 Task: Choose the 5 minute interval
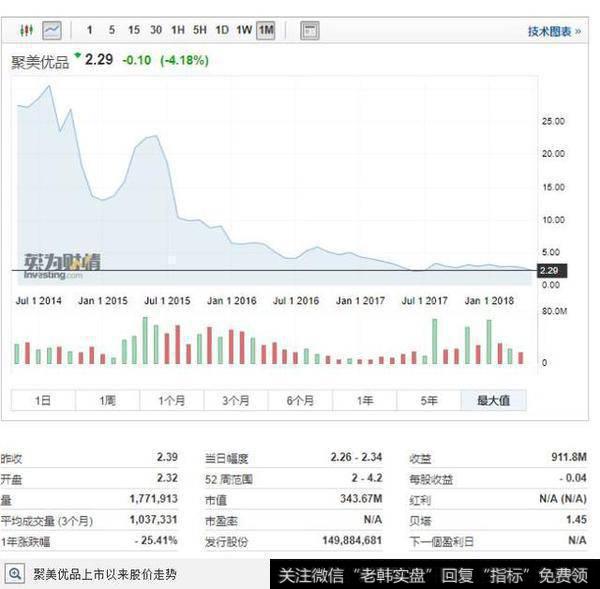112,30
